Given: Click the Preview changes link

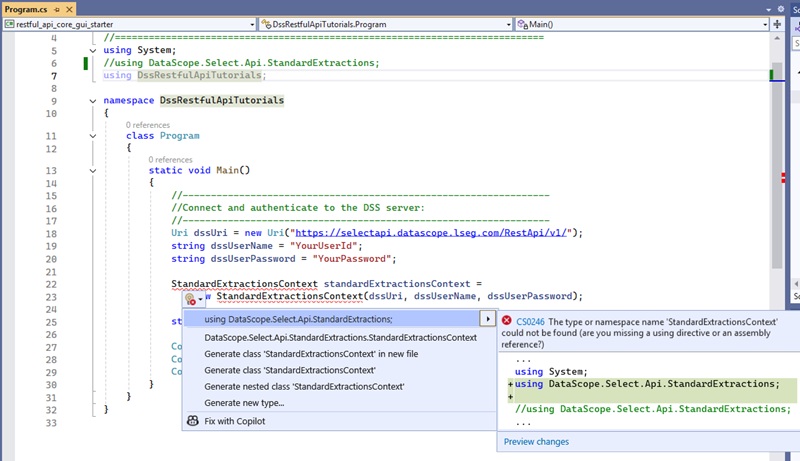Looking at the screenshot, I should point(536,441).
